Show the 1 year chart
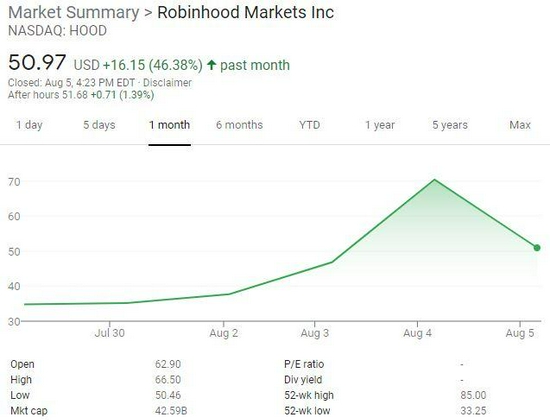This screenshot has width=550, height=420. click(x=380, y=125)
